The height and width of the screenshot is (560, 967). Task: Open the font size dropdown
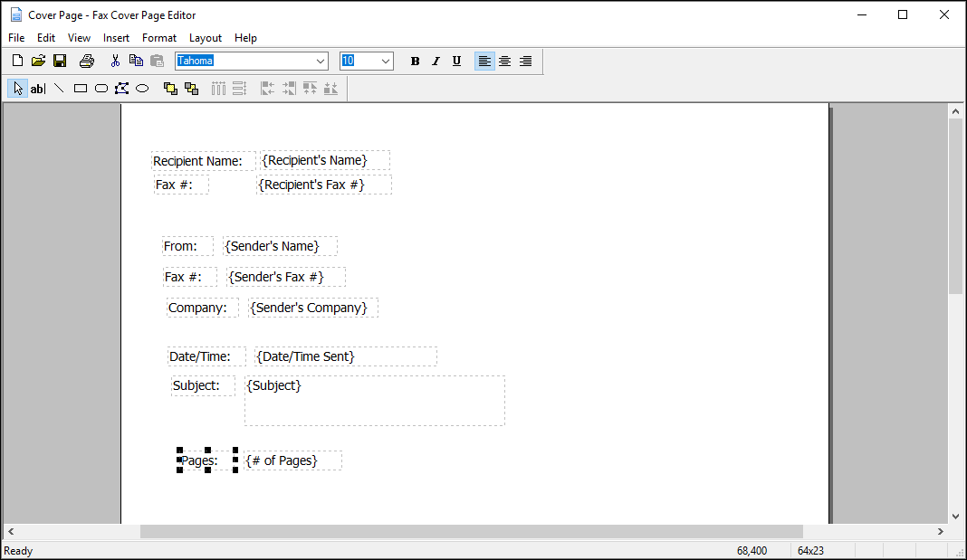coord(386,62)
